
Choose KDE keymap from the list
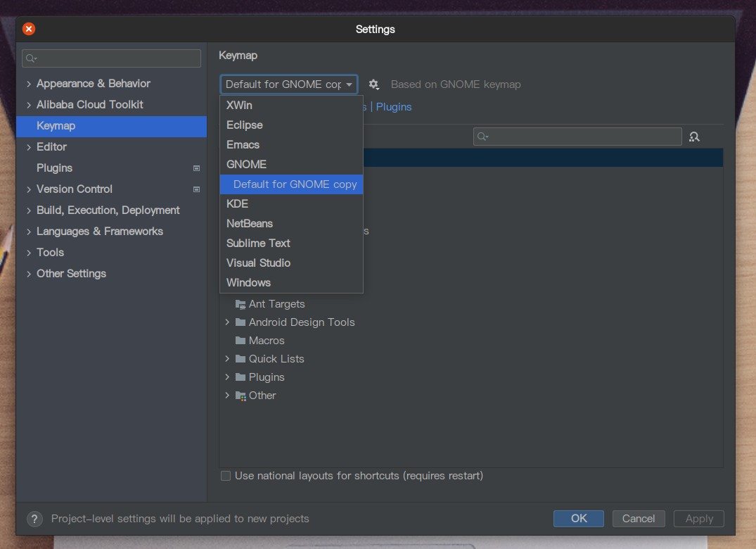(x=291, y=204)
